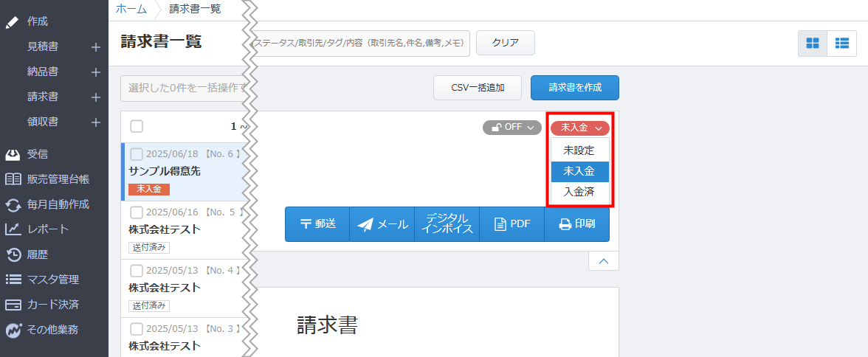This screenshot has height=357, width=868.
Task: Switch to list view icon
Action: pyautogui.click(x=841, y=44)
